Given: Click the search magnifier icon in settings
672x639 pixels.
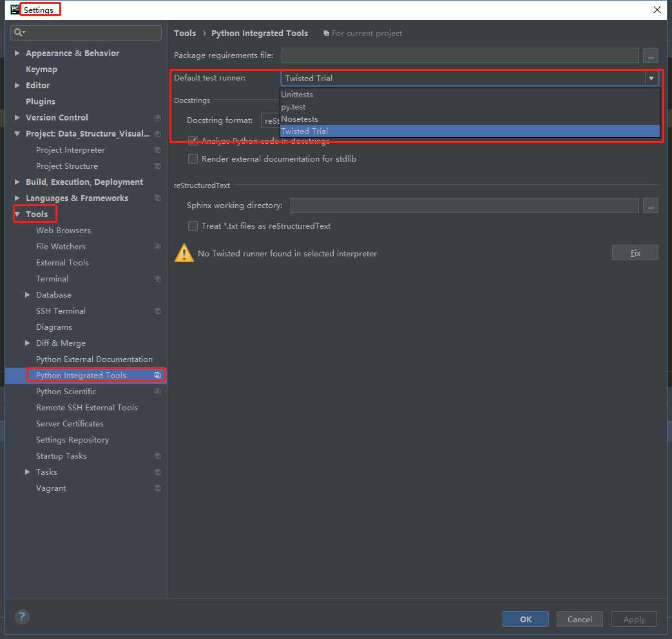Looking at the screenshot, I should [x=19, y=33].
